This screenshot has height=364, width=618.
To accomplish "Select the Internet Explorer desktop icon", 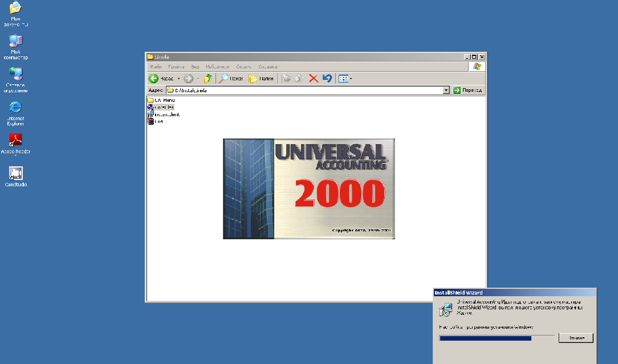I will pyautogui.click(x=16, y=113).
